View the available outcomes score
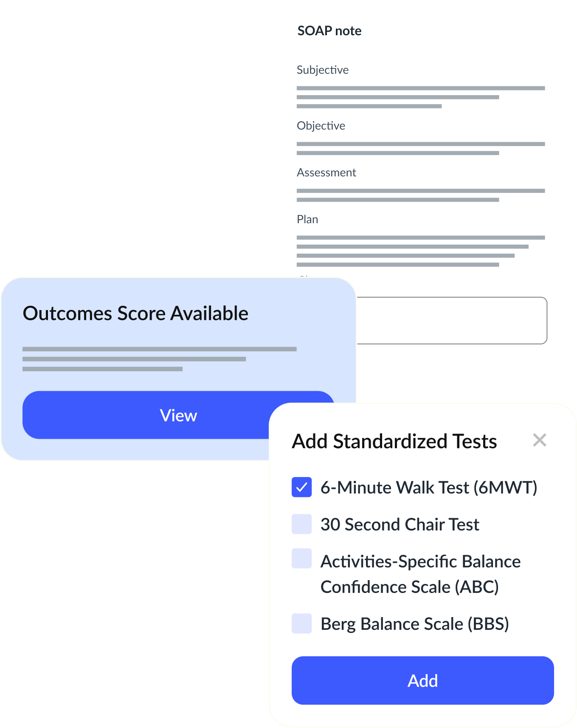 pyautogui.click(x=178, y=415)
